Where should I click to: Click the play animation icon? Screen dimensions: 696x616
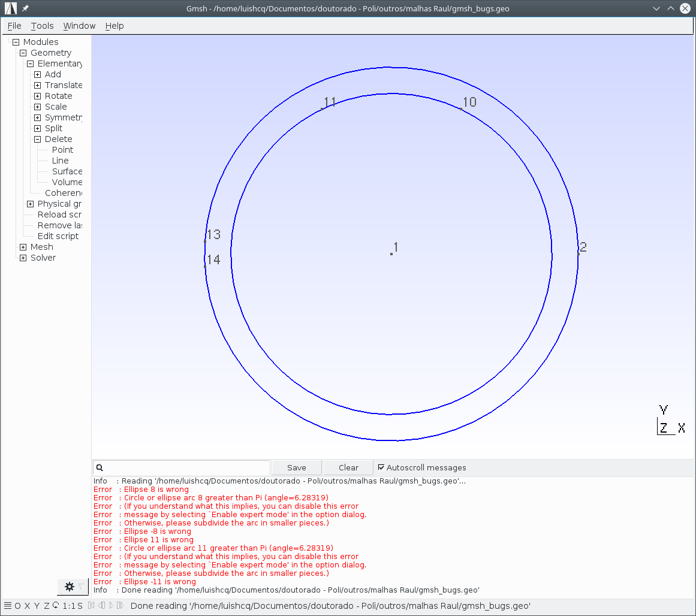tap(111, 605)
